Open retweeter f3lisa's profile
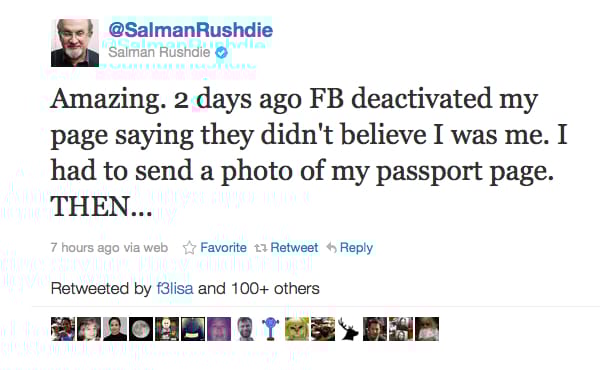The image size is (613, 370). 175,289
